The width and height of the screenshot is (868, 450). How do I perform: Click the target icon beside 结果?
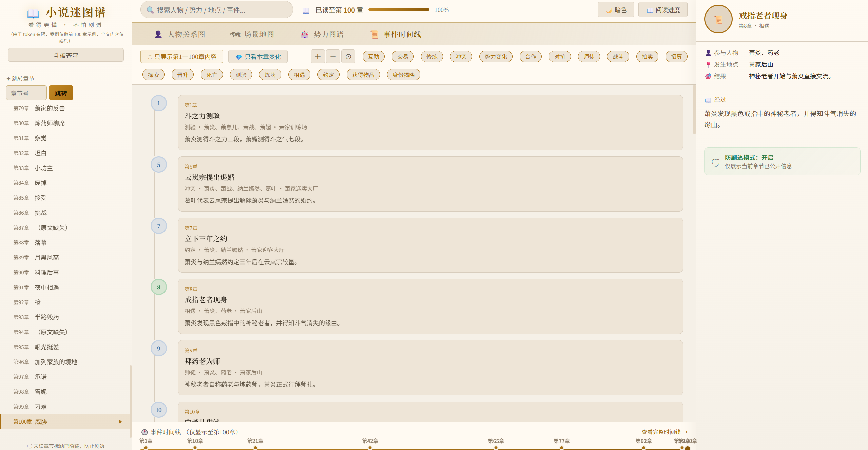coord(708,76)
